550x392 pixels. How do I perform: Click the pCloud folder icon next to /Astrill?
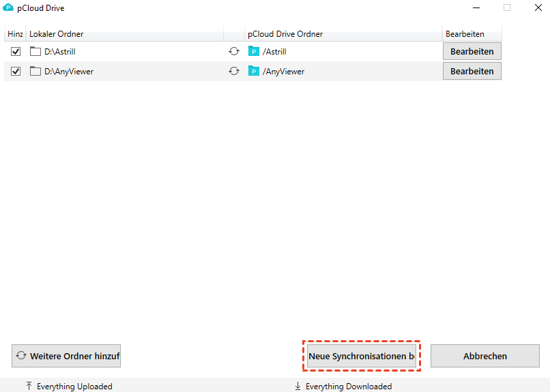tap(254, 51)
